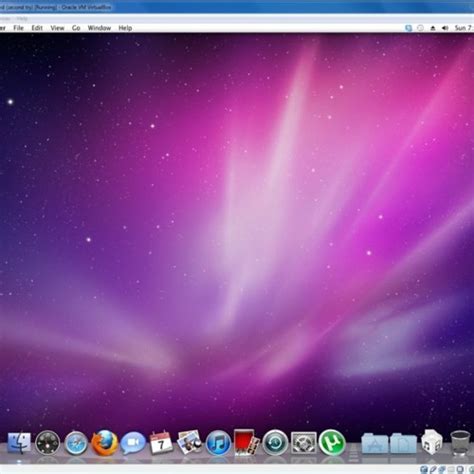Open the Documents folder stack
The height and width of the screenshot is (474, 474).
(403, 443)
